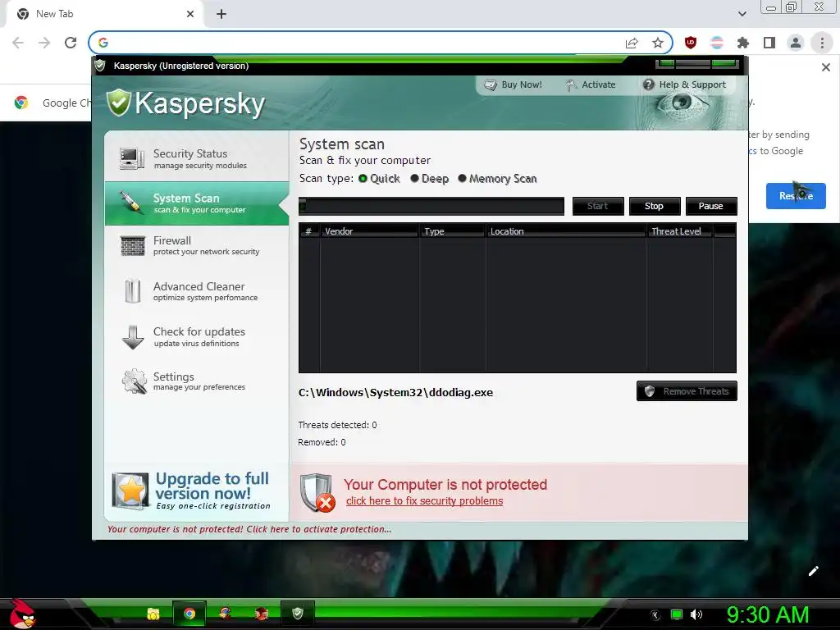Select Deep scan type

tap(430, 178)
